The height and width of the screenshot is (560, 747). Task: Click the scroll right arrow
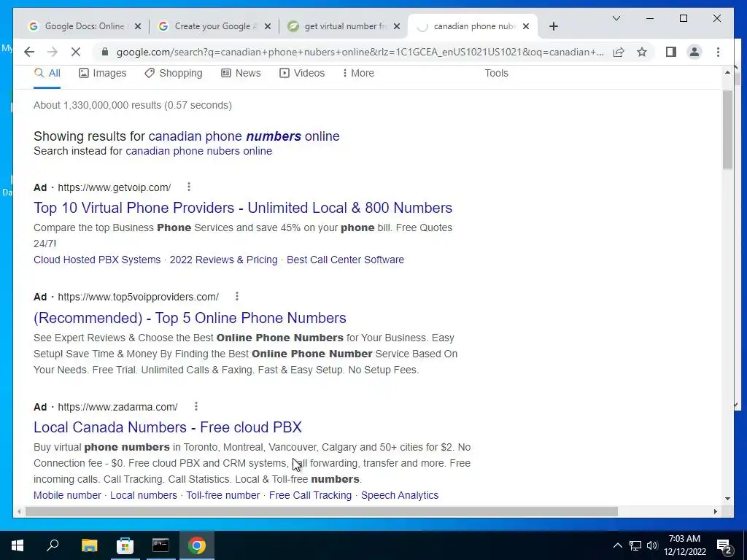pos(715,511)
